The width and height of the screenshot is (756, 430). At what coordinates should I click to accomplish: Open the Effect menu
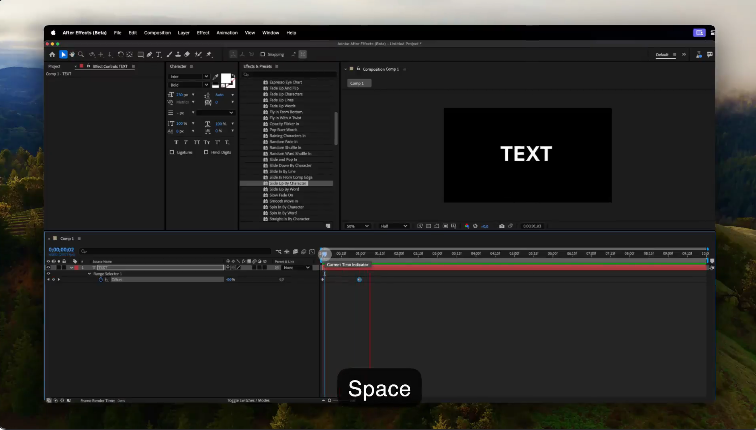point(203,33)
